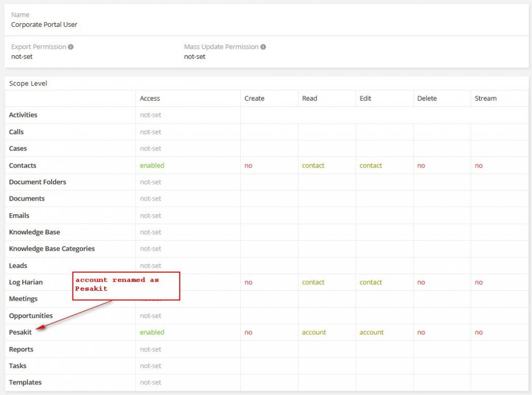Click the Templates row label

(25, 382)
